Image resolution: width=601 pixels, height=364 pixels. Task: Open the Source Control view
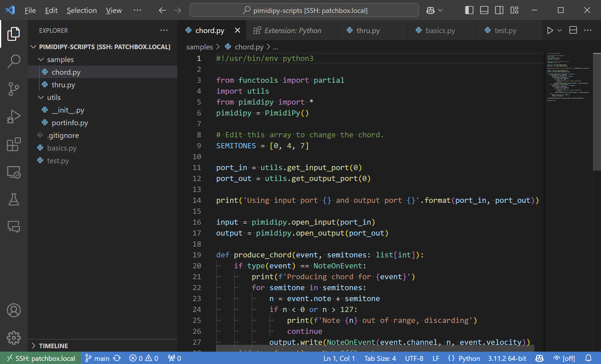(x=14, y=89)
